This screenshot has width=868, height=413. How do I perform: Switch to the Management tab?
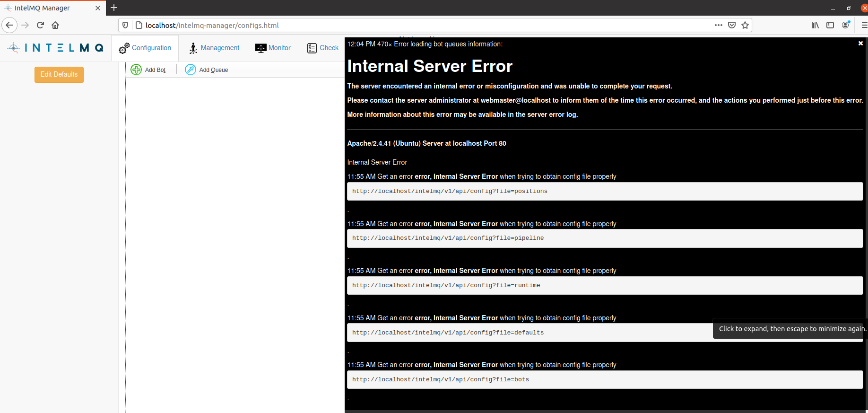214,48
